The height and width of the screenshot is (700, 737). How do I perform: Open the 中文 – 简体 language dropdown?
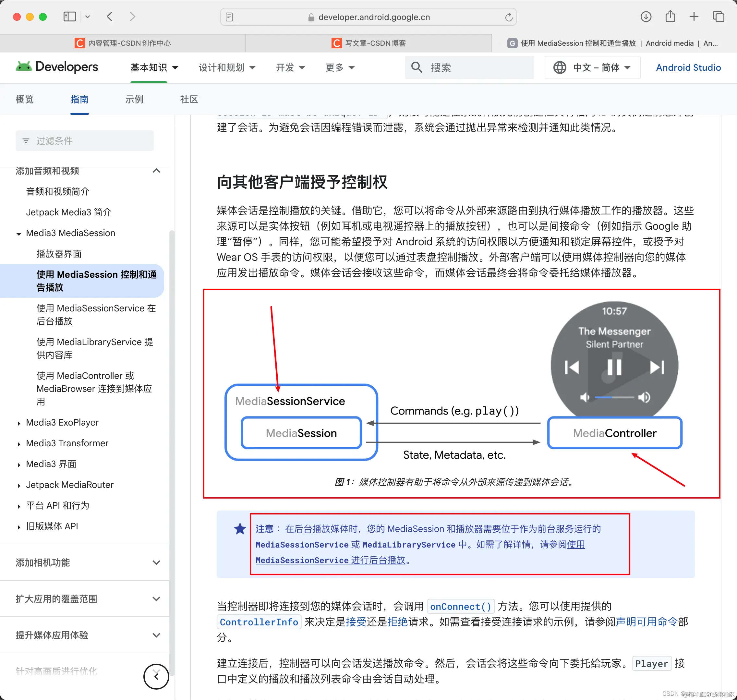coord(592,67)
